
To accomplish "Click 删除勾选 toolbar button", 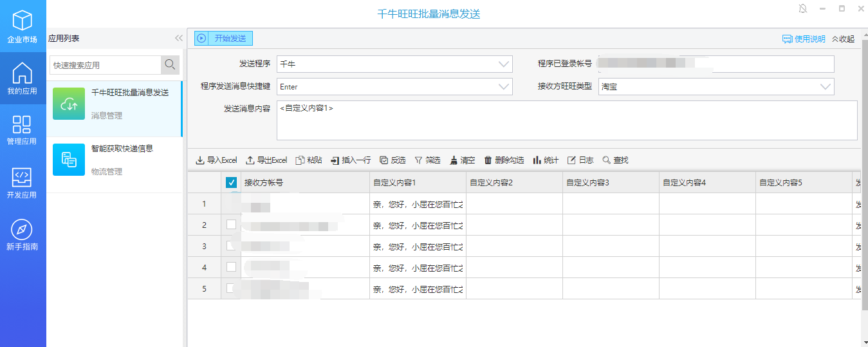I will [x=504, y=160].
